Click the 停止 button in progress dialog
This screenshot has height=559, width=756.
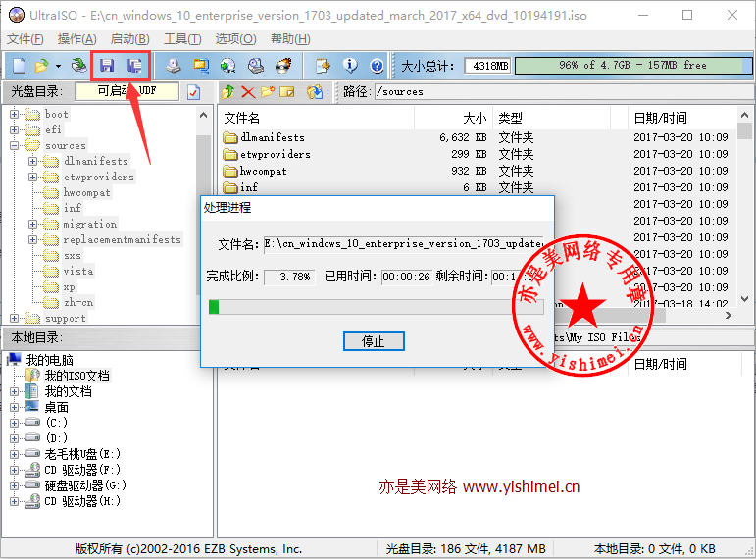(374, 341)
